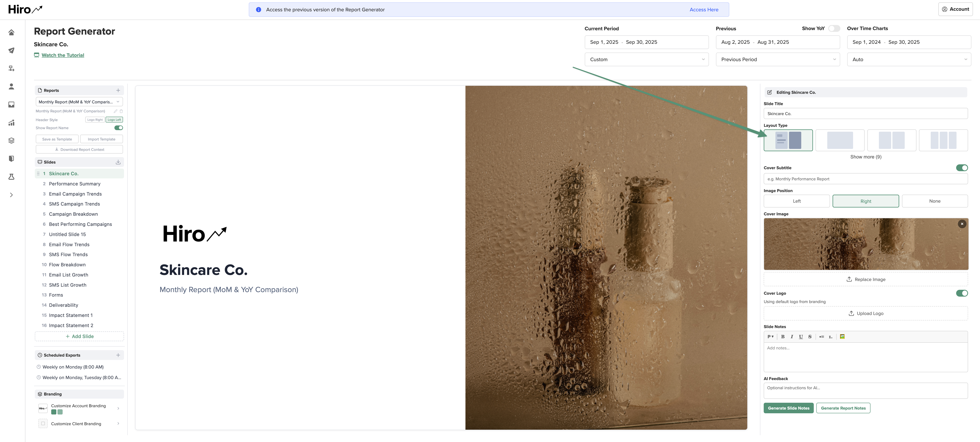
Task: Open the paragraph style dropdown in Slide Notes
Action: click(770, 337)
